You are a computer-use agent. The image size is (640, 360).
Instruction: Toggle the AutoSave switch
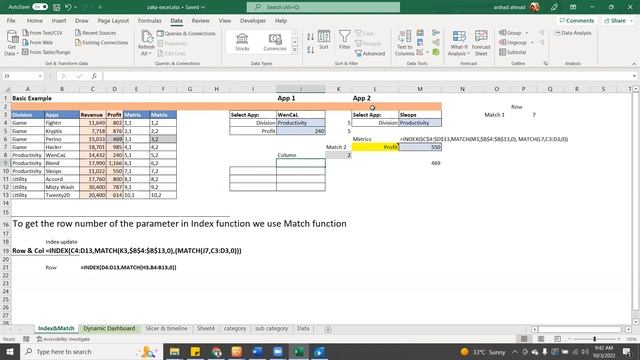(40, 7)
